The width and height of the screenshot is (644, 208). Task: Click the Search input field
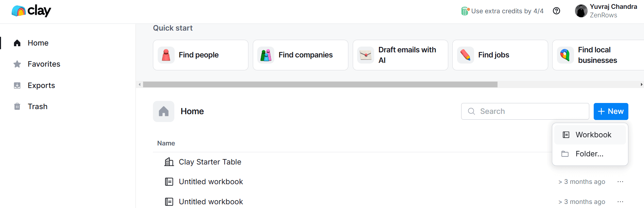coord(525,111)
